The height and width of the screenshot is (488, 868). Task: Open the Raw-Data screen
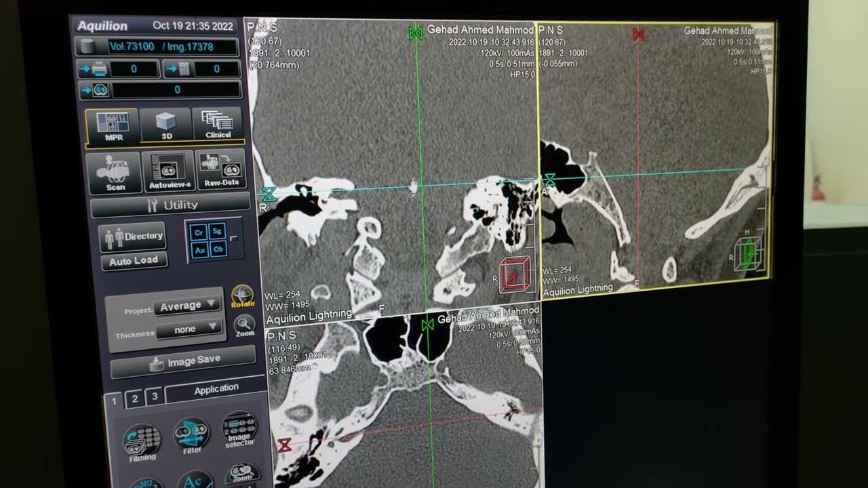pos(221,169)
